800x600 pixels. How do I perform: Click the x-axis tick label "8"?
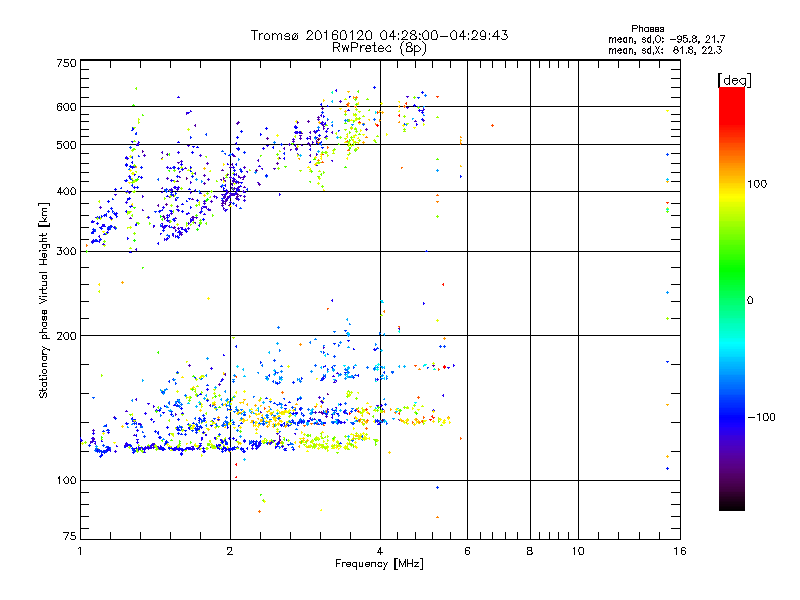530,551
